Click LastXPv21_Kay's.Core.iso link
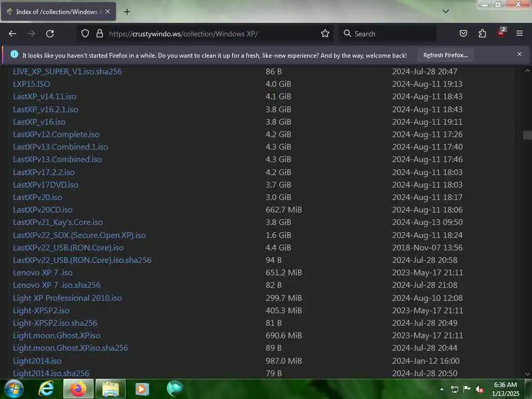The width and height of the screenshot is (532, 399). pyautogui.click(x=58, y=222)
